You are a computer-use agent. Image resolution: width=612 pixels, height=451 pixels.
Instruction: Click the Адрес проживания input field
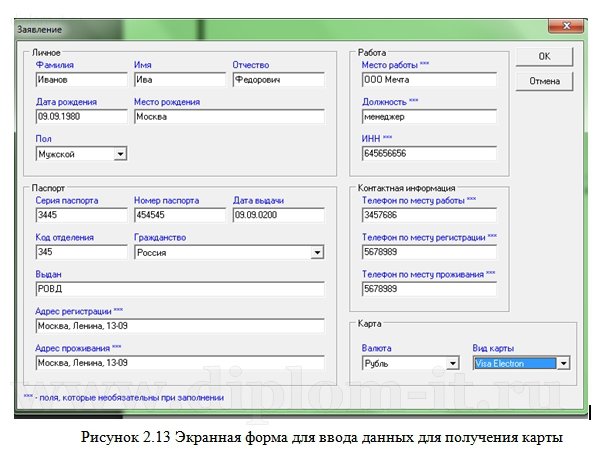coord(180,363)
